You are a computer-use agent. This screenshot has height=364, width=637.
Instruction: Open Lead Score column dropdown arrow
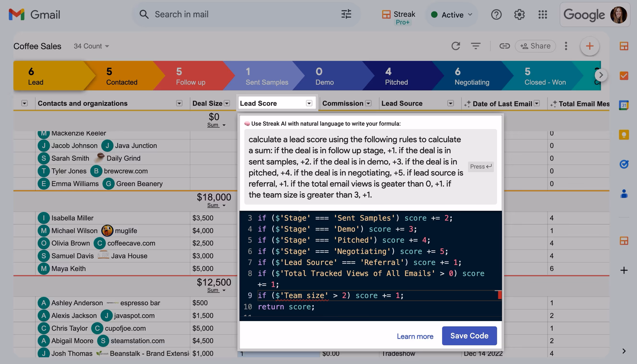coord(309,103)
